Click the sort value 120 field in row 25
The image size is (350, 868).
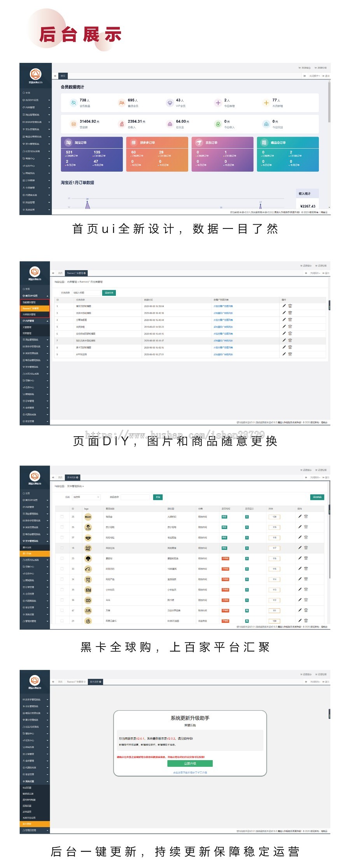(x=274, y=517)
